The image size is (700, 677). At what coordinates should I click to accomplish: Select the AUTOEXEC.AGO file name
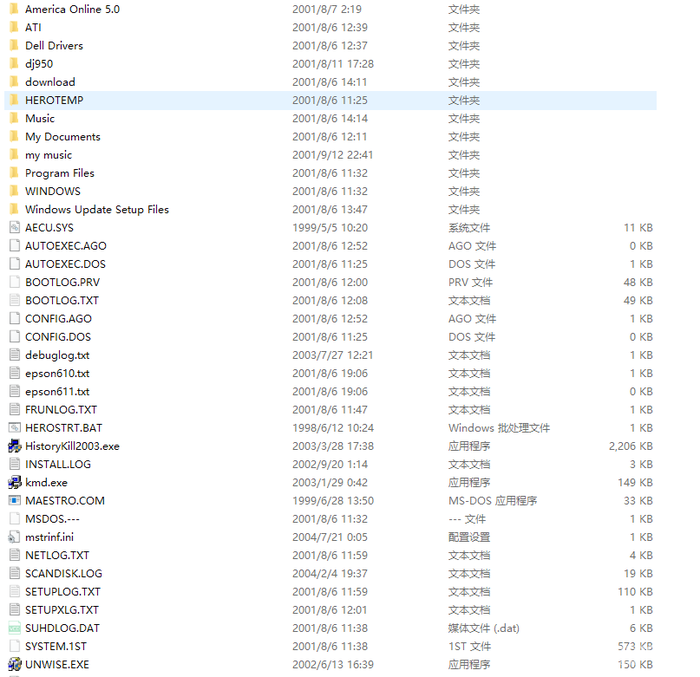pos(66,246)
